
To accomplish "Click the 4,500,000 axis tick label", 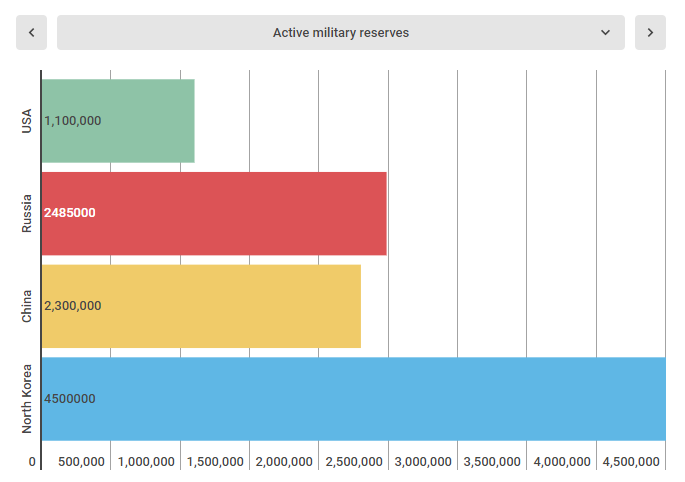I will [x=631, y=461].
